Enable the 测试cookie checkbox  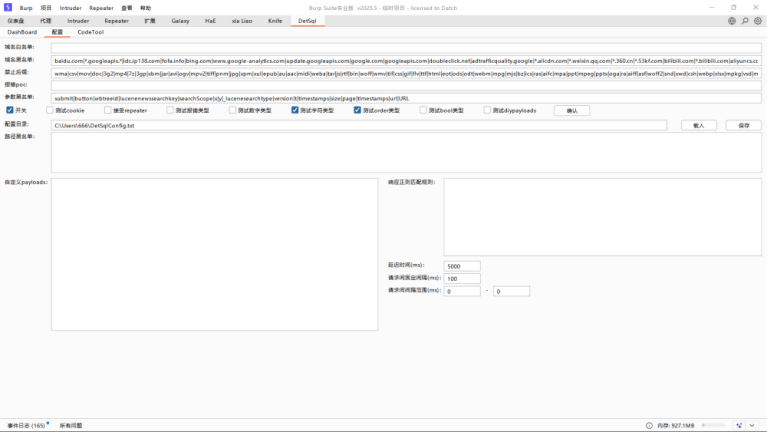[x=50, y=110]
